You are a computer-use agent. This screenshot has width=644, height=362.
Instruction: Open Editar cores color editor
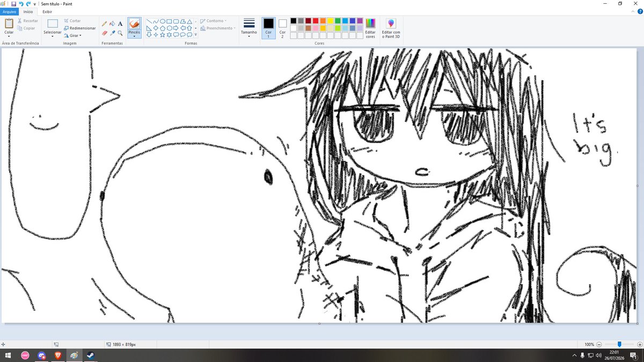point(370,28)
